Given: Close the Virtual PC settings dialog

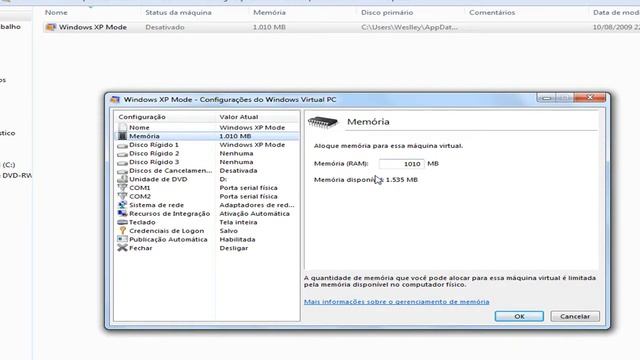Looking at the screenshot, I should tap(590, 98).
